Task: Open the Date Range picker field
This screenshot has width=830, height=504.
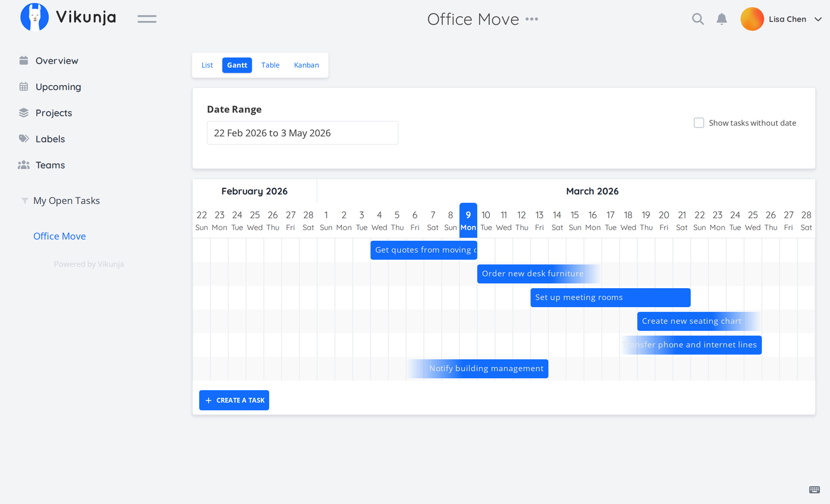Action: point(302,133)
